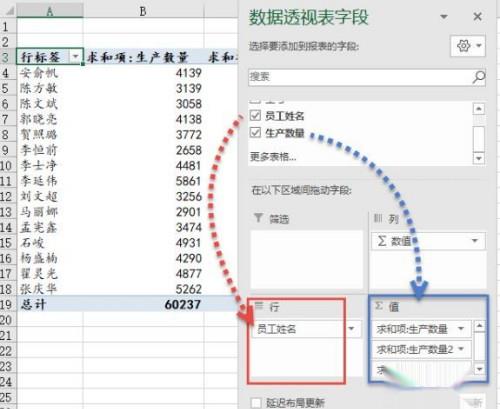Click the total value 60237
This screenshot has height=409, width=500.
tap(143, 305)
